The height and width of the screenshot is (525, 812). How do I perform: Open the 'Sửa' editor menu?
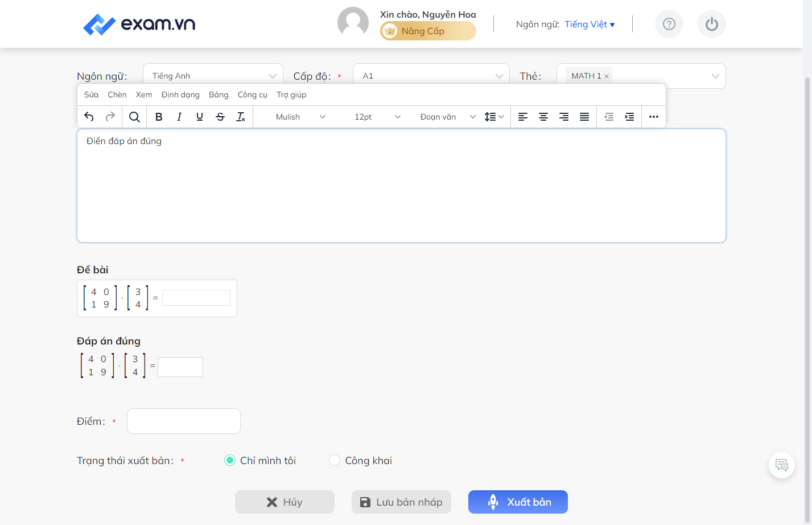click(x=91, y=95)
